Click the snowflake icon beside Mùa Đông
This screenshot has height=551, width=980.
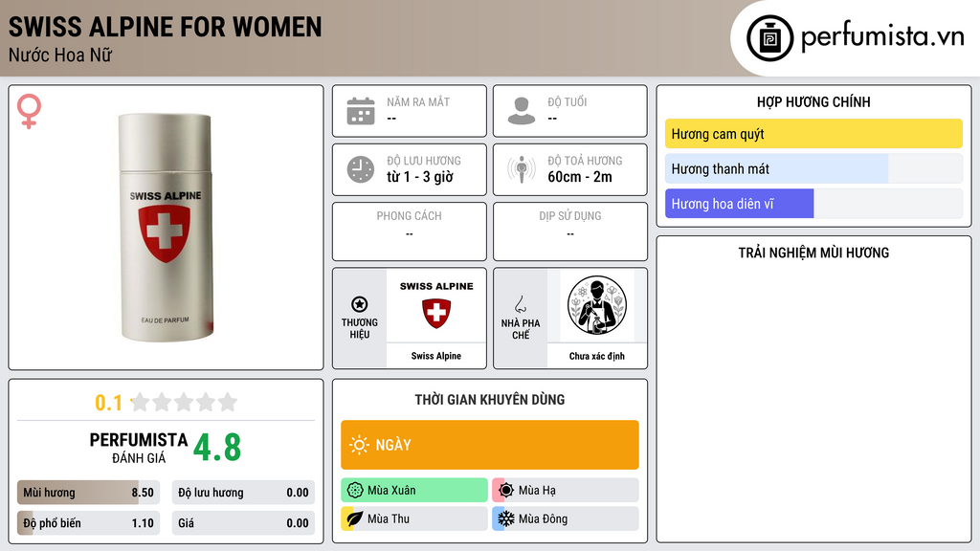tap(506, 518)
